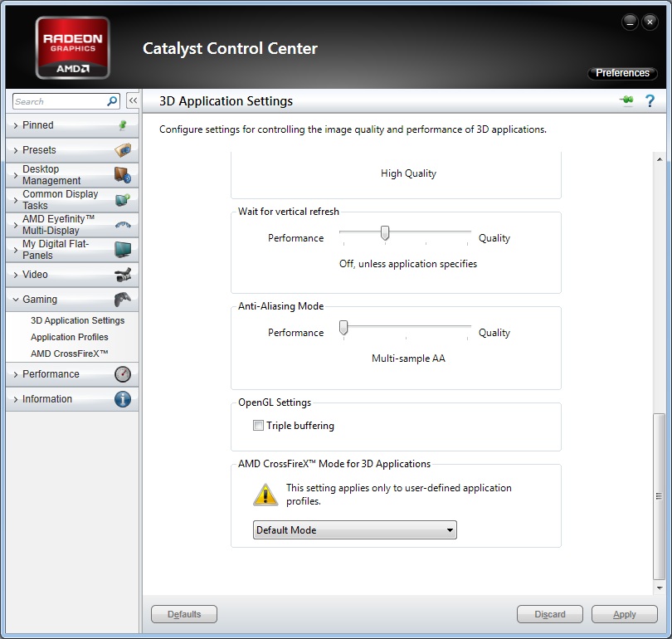672x639 pixels.
Task: Pin this page using green pushpin icon
Action: pyautogui.click(x=627, y=100)
